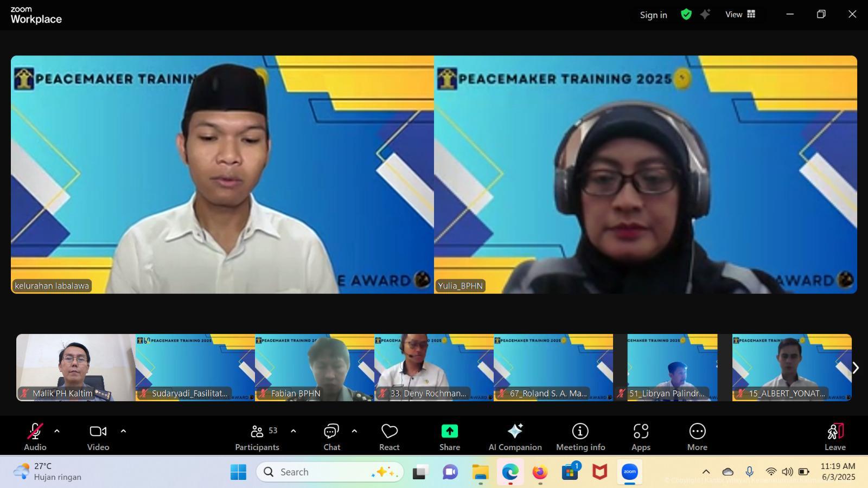The height and width of the screenshot is (488, 868).
Task: Open the Apps panel
Action: tap(641, 436)
